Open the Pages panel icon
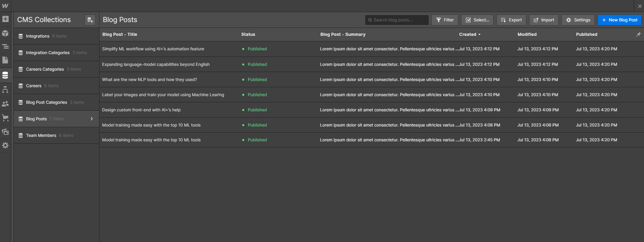Viewport: 644px width, 242px height. click(x=5, y=60)
